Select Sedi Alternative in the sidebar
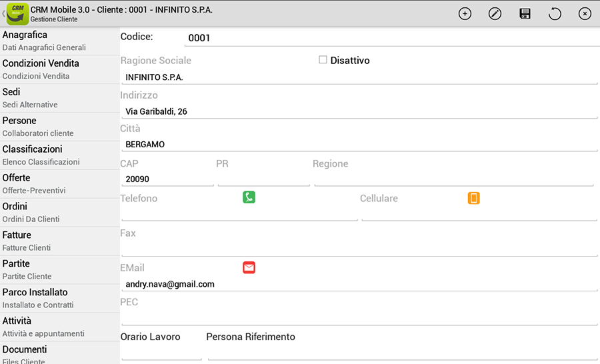This screenshot has height=364, width=600. click(x=60, y=98)
